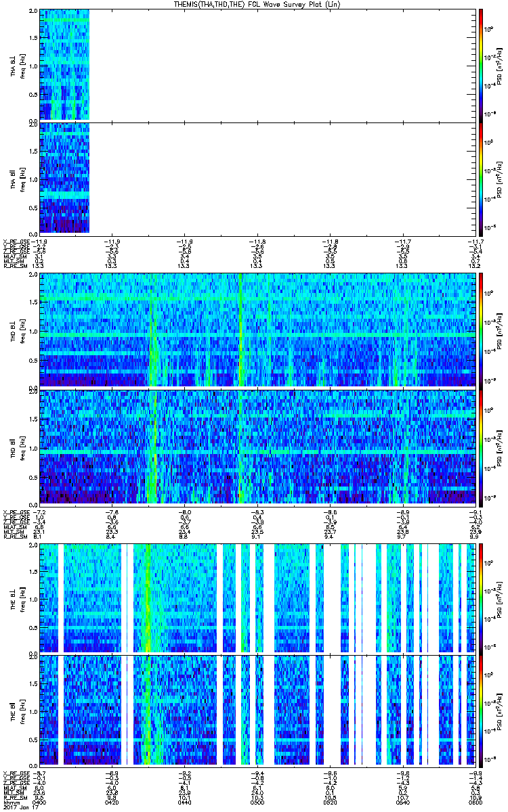This screenshot has width=508, height=812.
Task: Click the 0520 time tick label
Action: click(x=329, y=801)
